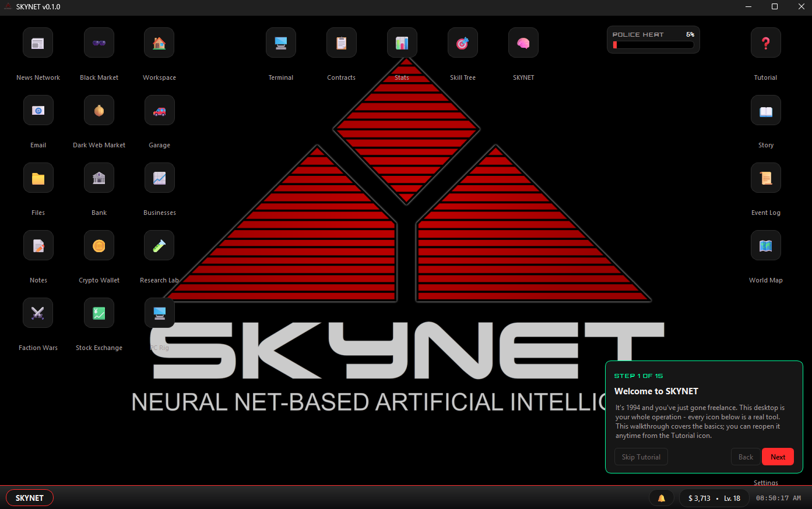Open the Stats chart icon
The width and height of the screenshot is (812, 509).
pos(402,43)
